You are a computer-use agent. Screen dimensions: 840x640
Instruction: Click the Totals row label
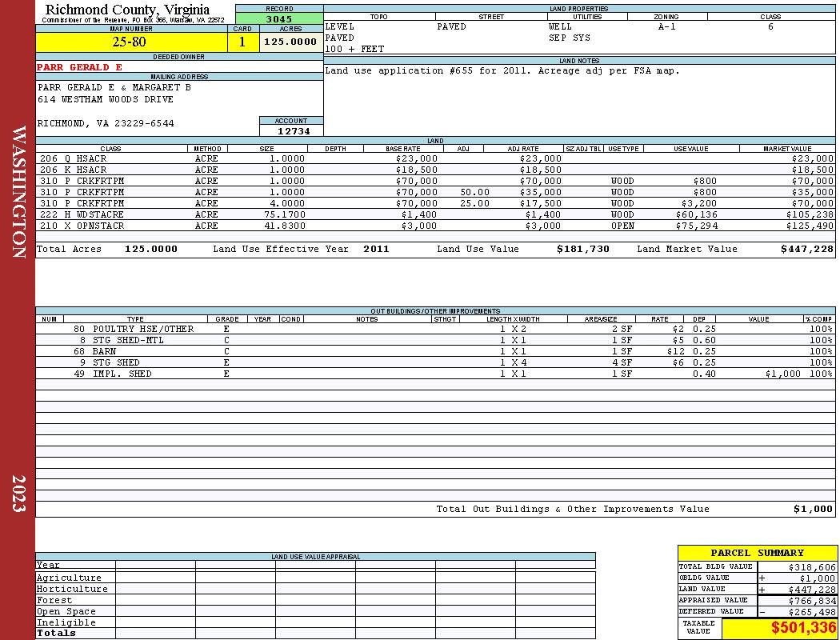point(56,633)
